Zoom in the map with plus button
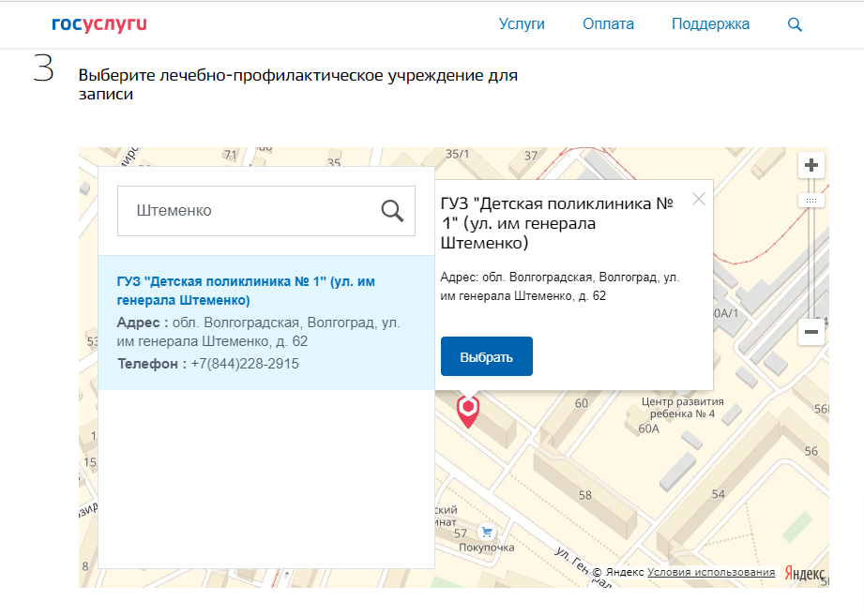This screenshot has height=616, width=864. [x=811, y=165]
